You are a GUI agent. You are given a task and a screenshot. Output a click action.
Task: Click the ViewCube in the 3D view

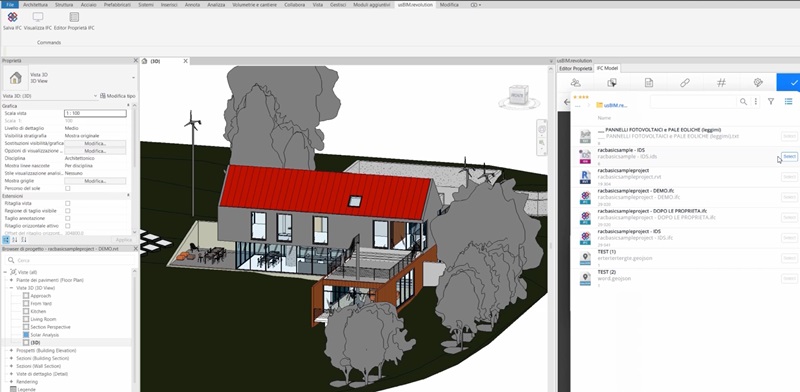[519, 96]
